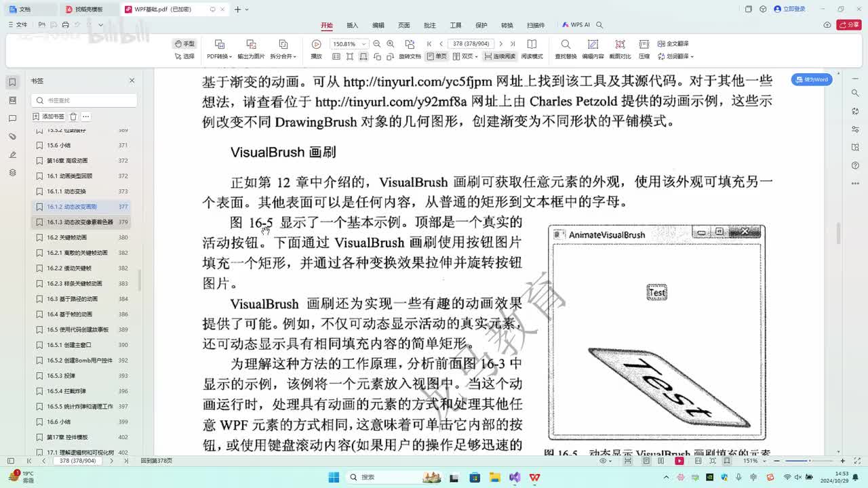The image size is (868, 488).
Task: Open the thumbnails sidebar icon
Action: (x=12, y=100)
